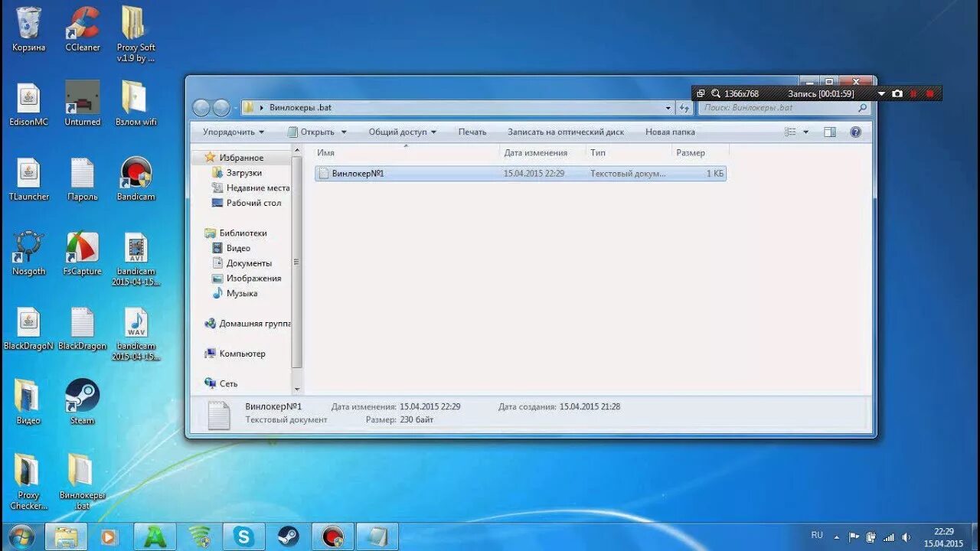The height and width of the screenshot is (551, 980).
Task: Select the Nosgoth desktop shortcut
Action: [28, 253]
